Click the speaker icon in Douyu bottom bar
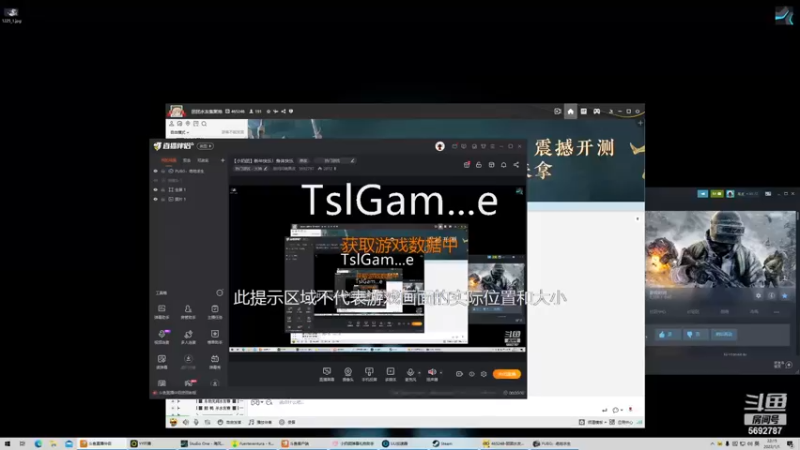 pos(432,373)
